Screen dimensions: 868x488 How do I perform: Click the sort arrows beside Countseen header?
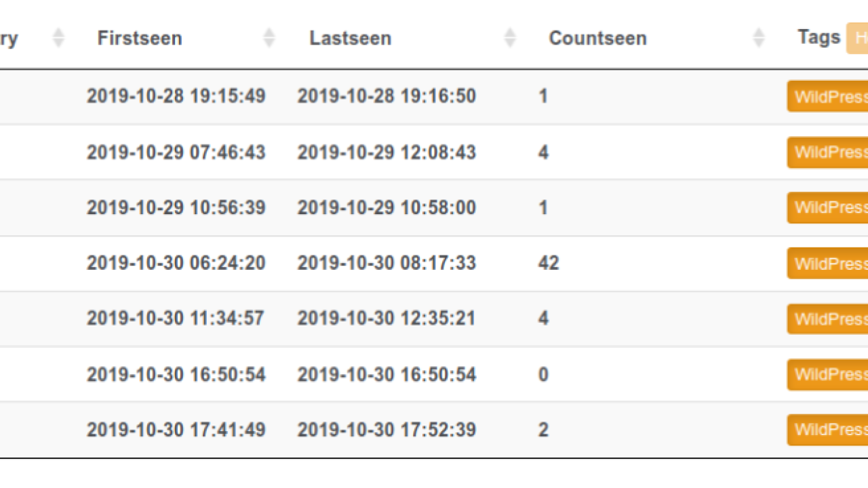759,38
